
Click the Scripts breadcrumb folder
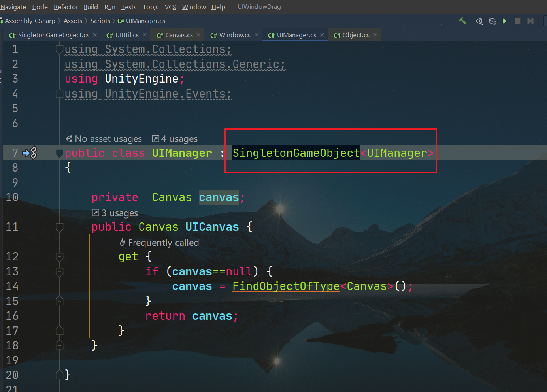click(100, 21)
